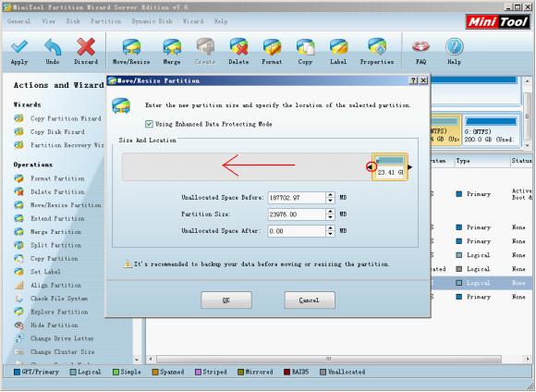Viewport: 536px width, 392px height.
Task: Open the Help toolbar icon
Action: [x=455, y=47]
